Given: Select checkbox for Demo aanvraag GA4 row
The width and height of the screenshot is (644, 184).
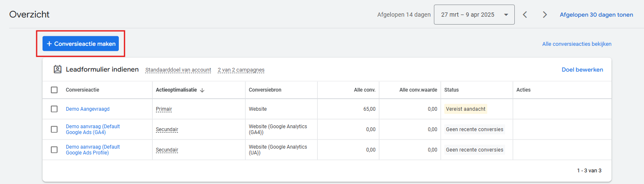Looking at the screenshot, I should pyautogui.click(x=54, y=129).
